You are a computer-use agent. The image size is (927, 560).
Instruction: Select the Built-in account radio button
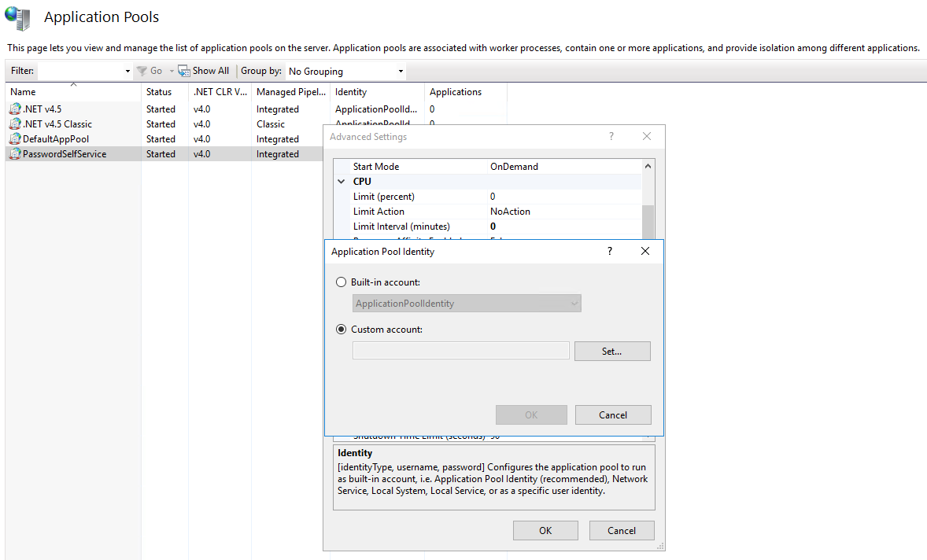coord(341,282)
